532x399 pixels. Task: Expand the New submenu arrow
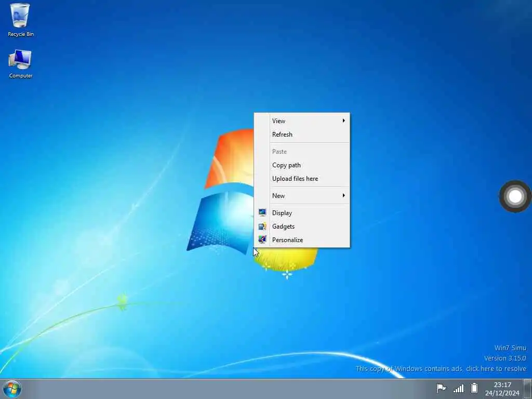344,195
